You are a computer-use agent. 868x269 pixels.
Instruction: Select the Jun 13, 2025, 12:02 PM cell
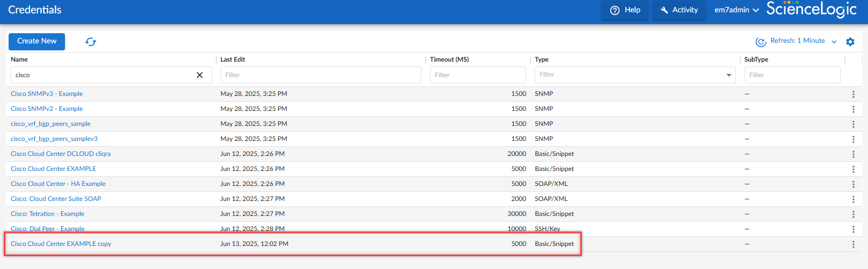254,244
